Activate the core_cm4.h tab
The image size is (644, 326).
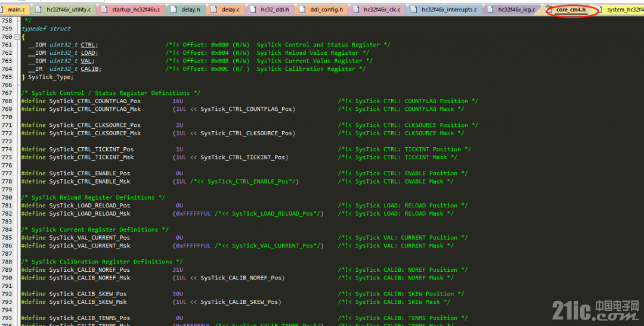pos(571,10)
